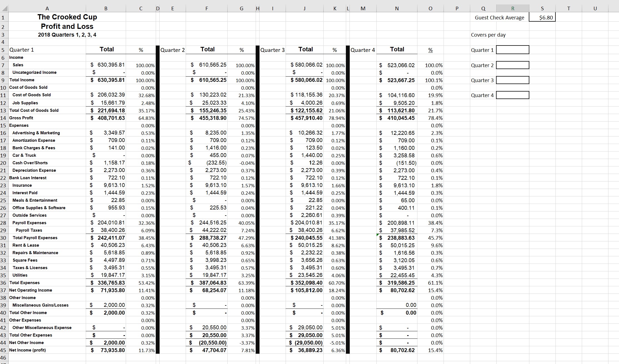Click the Quarter 2 covers per day box
The image size is (619, 364).
pos(512,65)
